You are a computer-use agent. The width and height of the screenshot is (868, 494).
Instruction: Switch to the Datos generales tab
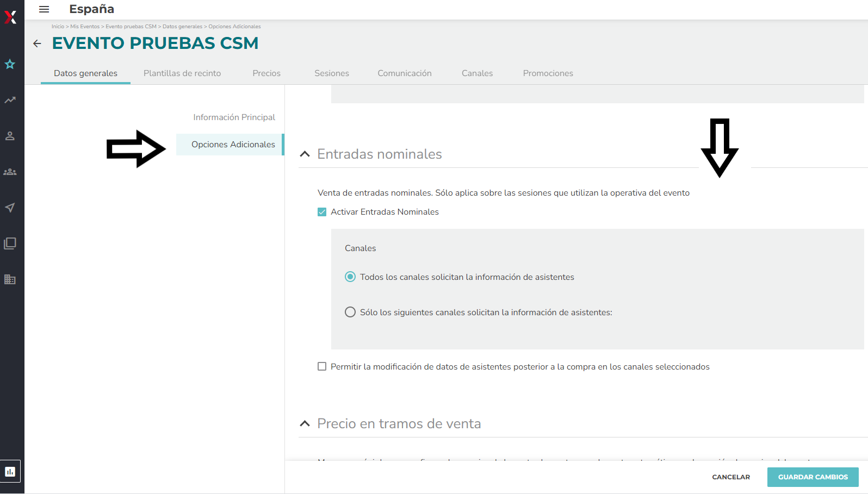(x=85, y=73)
